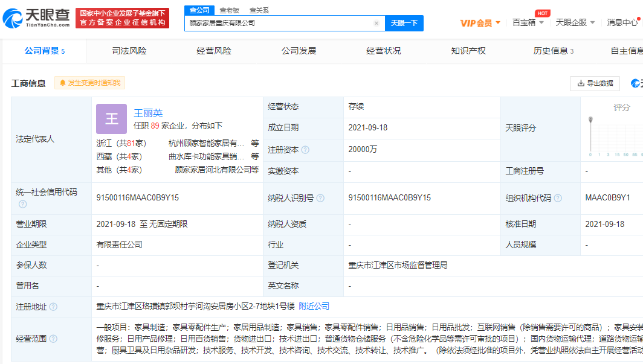The height and width of the screenshot is (364, 643).
Task: Switch to the 查关系 search tab
Action: (x=259, y=10)
